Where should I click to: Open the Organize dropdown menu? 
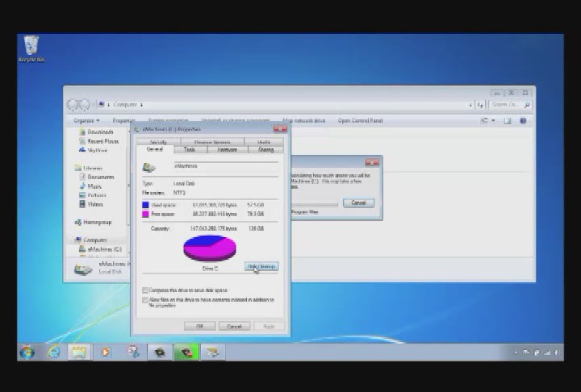point(86,121)
